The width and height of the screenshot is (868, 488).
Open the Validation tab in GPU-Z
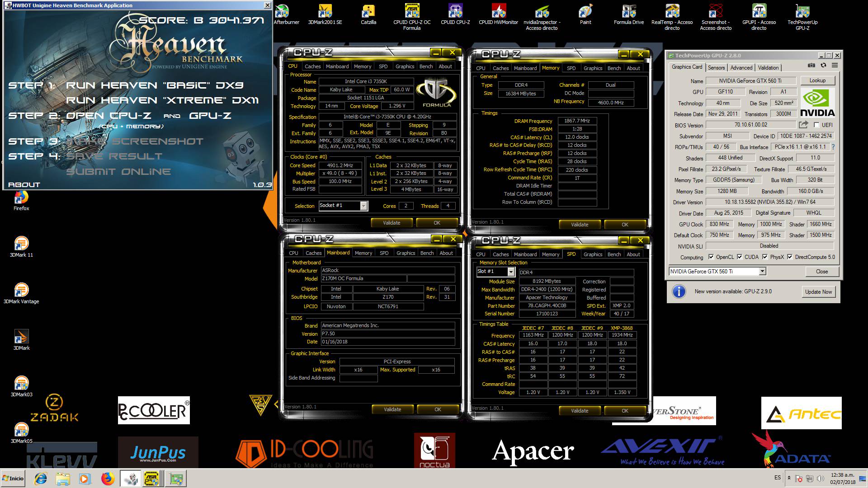click(768, 68)
